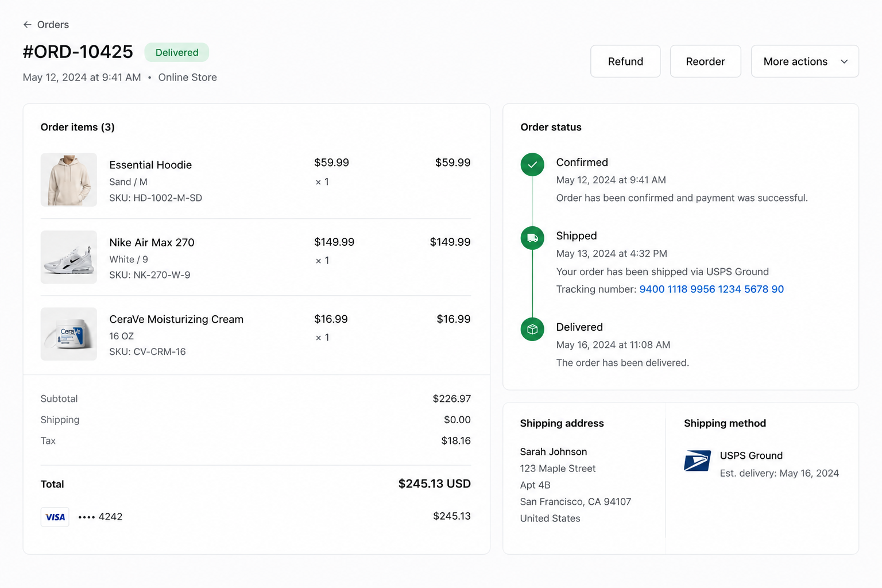The height and width of the screenshot is (588, 882).
Task: Click the card ending 4242 text
Action: pos(100,517)
